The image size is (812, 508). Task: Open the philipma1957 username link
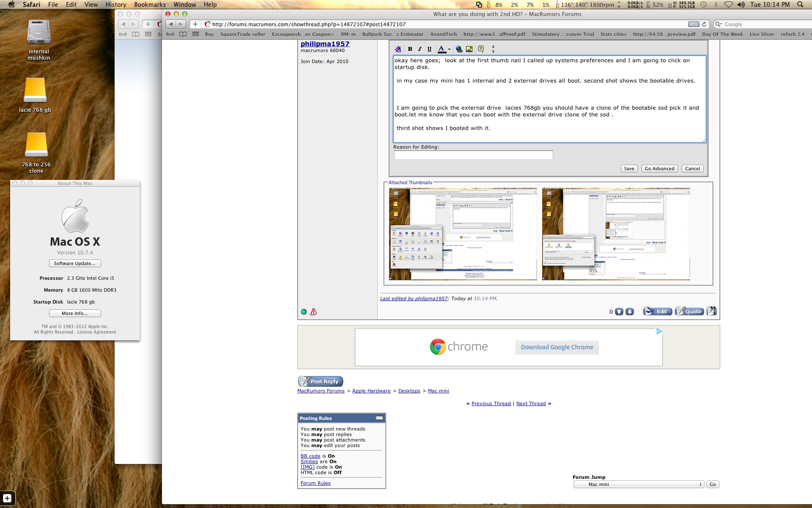(325, 44)
